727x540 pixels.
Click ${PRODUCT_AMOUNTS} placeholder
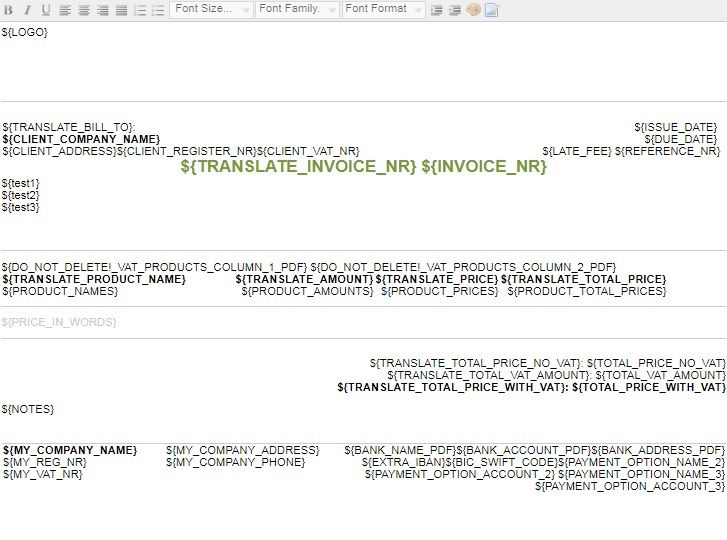pos(307,291)
